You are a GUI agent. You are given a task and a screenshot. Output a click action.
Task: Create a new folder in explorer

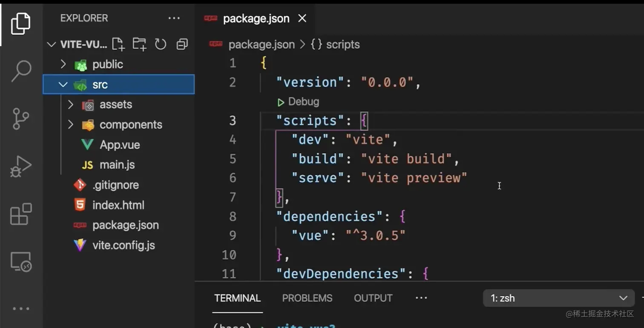[139, 44]
